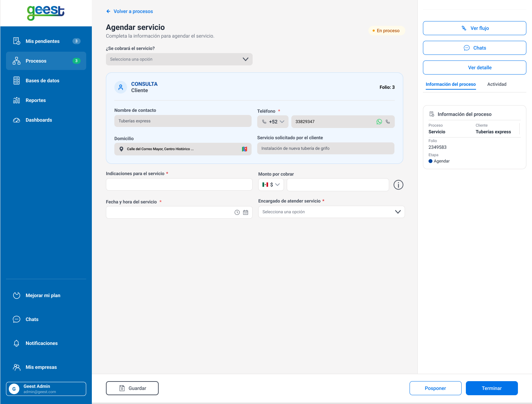Click the Mejorar mi plan icon
The width and height of the screenshot is (532, 404).
17,295
